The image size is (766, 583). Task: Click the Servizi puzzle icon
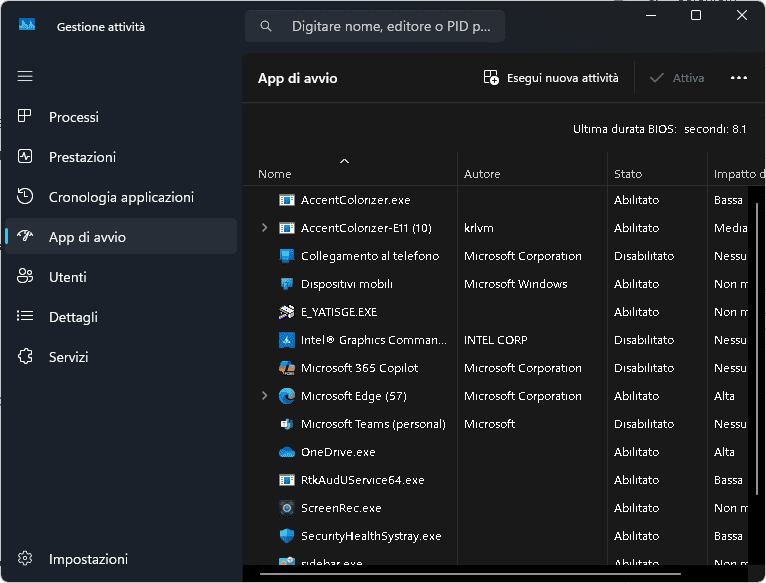(26, 357)
